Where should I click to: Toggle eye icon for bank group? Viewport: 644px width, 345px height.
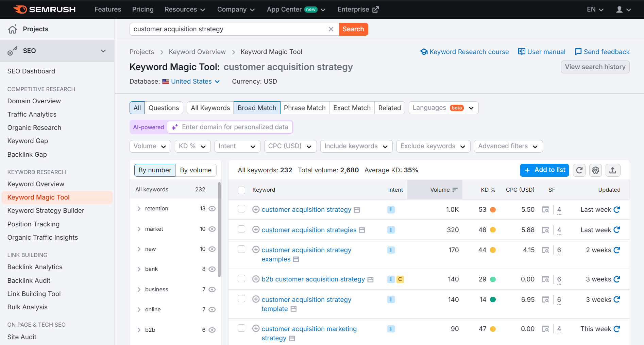click(212, 269)
